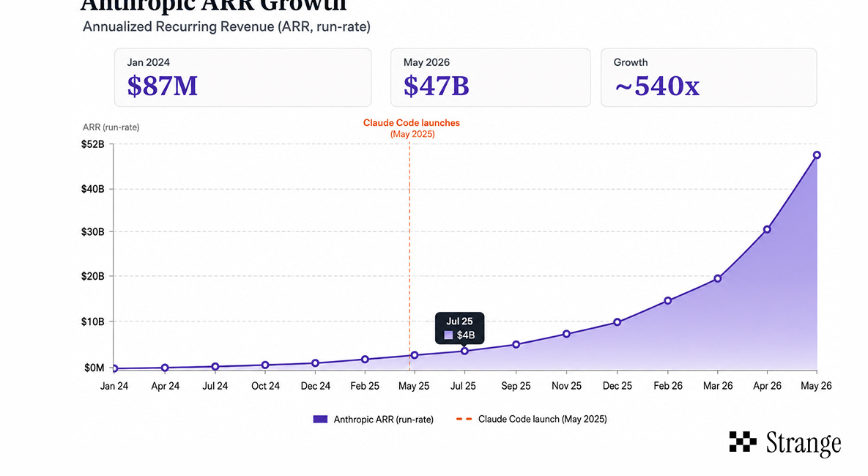This screenshot has height=476, width=868.
Task: Toggle the Anthropic ARR (run-rate) legend entry
Action: (x=374, y=419)
